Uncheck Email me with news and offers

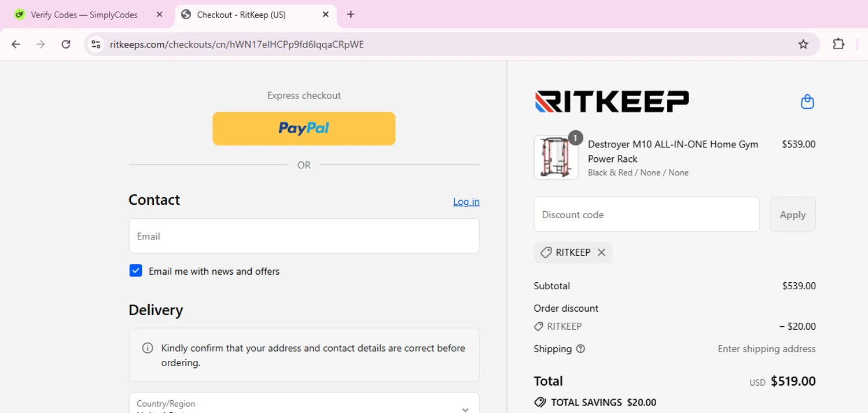(x=135, y=271)
